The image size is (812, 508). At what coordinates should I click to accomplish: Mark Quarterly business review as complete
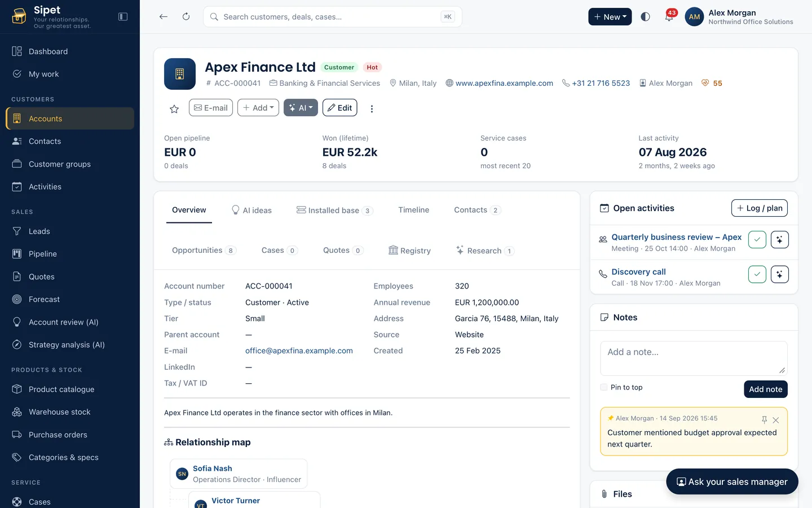point(757,240)
